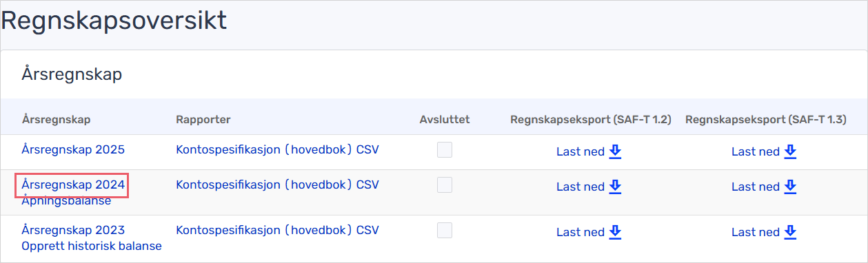The image size is (868, 263).
Task: Tick the Avsluttet checkbox for Årsregnskap 2025
Action: click(445, 149)
